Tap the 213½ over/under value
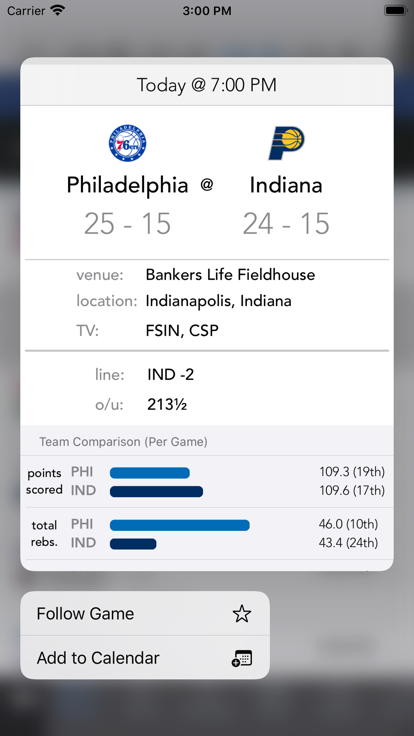The width and height of the screenshot is (414, 736). click(167, 404)
